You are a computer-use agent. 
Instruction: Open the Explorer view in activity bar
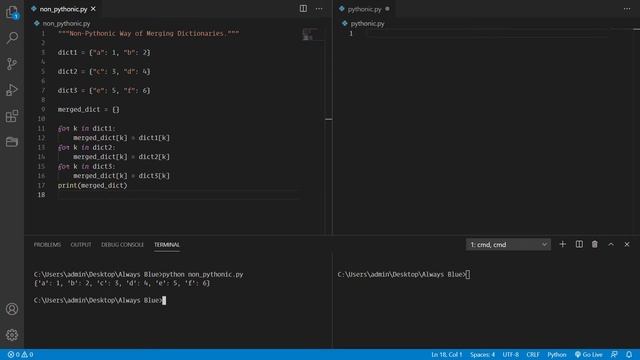pyautogui.click(x=12, y=12)
